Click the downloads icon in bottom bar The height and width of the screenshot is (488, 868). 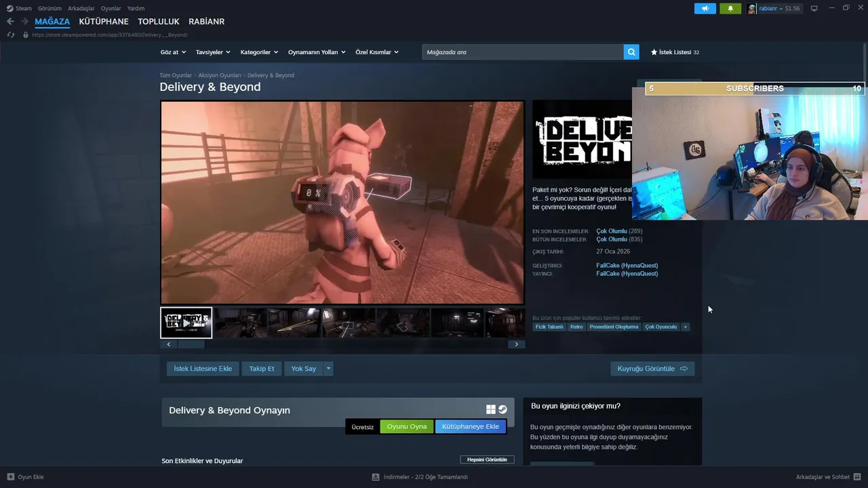point(376,476)
